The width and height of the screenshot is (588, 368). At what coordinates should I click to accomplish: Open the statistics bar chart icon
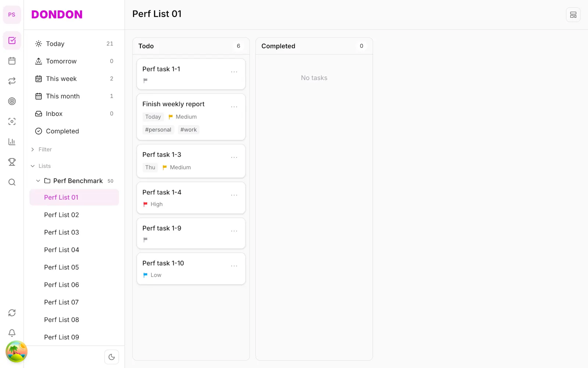[x=12, y=142]
